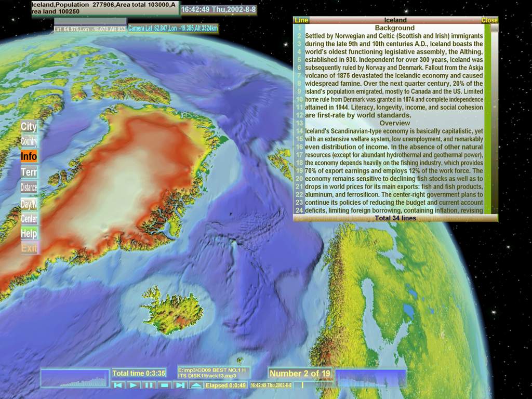Click the playback position slider marker
Image resolution: width=532 pixels, height=399 pixels.
[302, 385]
